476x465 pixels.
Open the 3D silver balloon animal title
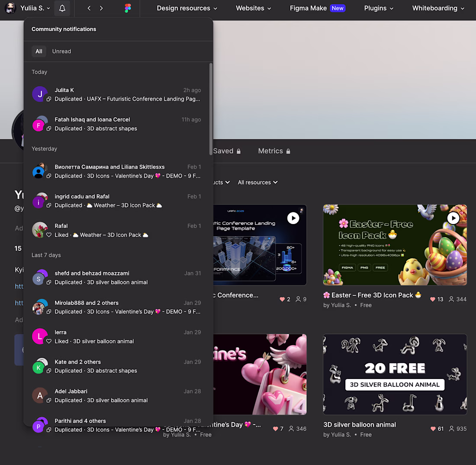click(360, 425)
